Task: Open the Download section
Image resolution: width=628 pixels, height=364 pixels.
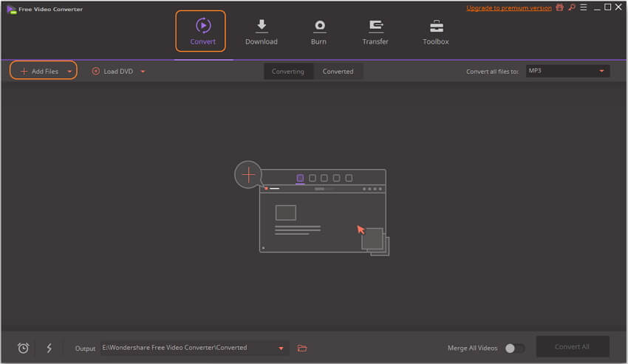Action: (x=261, y=32)
